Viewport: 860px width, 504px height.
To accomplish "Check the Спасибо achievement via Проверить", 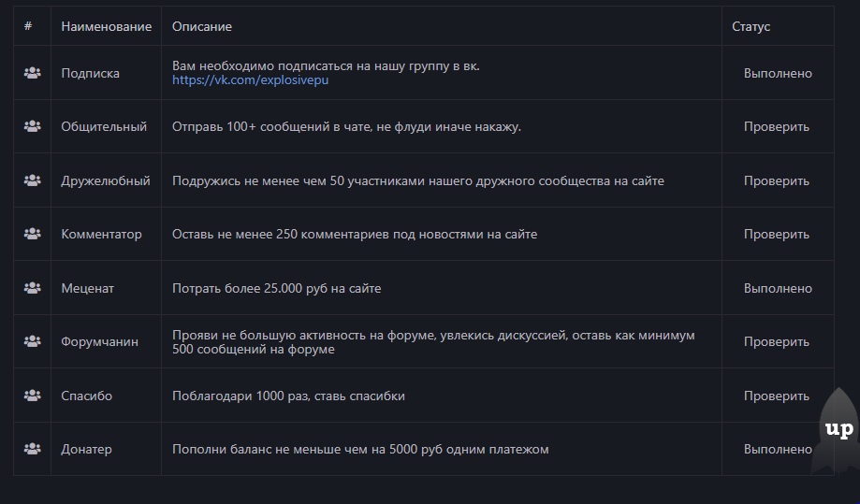I will (x=776, y=396).
